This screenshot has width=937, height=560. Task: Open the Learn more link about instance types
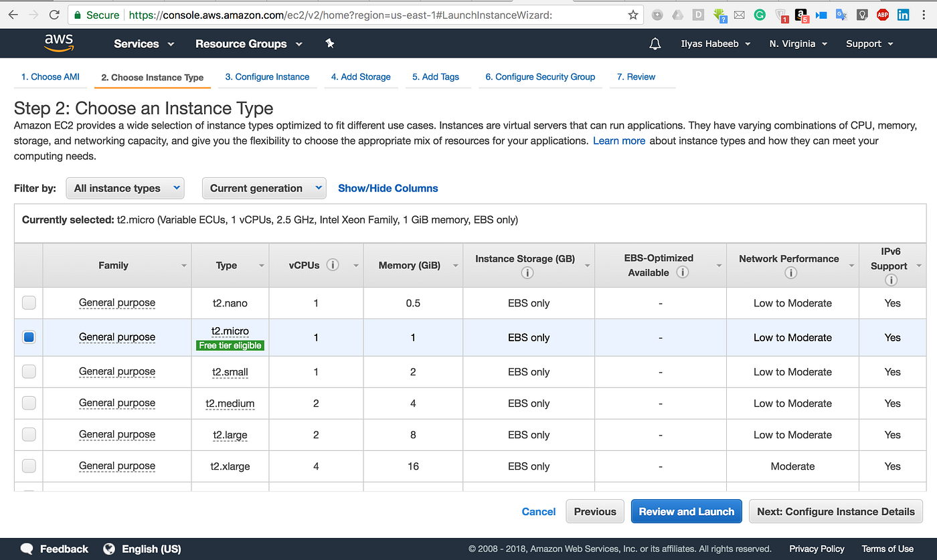point(618,141)
